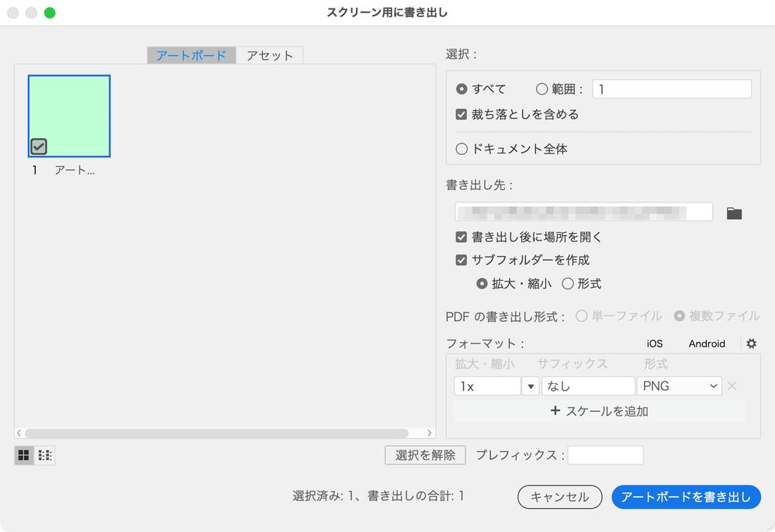Switch to small thumbnail list view
This screenshot has height=532, width=775.
45,455
